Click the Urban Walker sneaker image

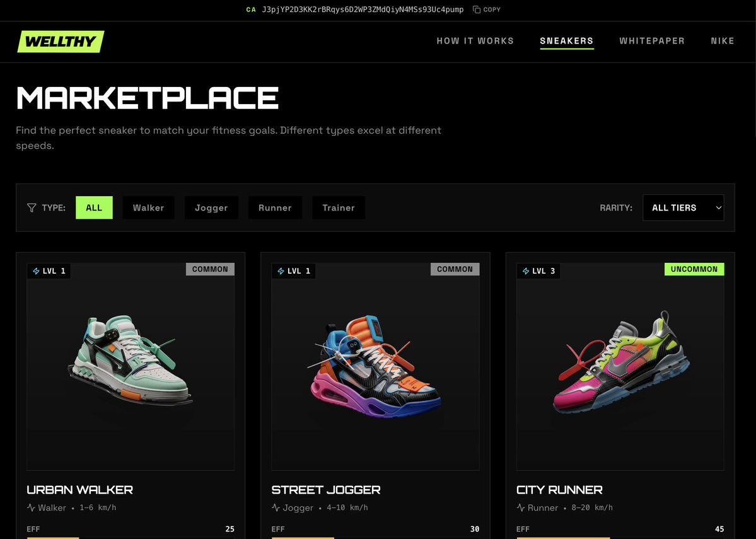131,366
